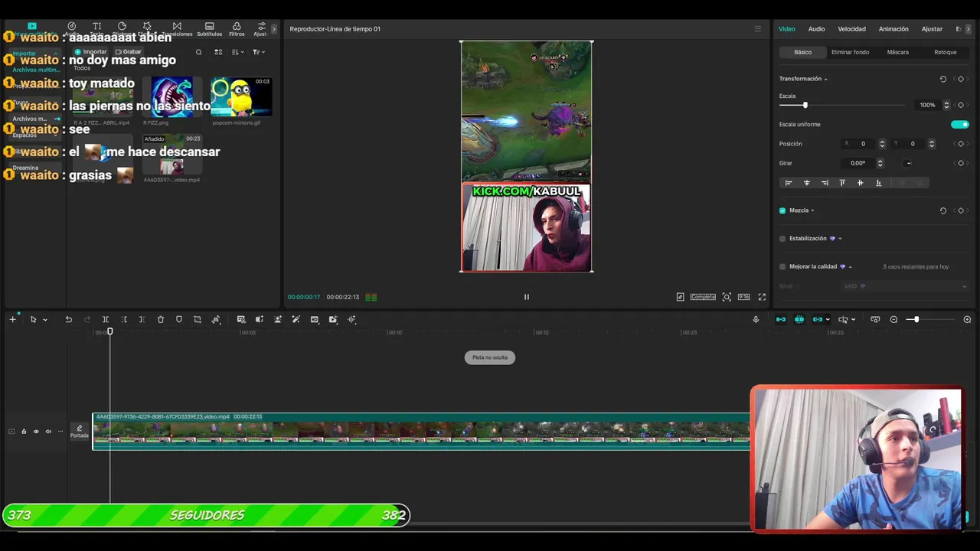Switch to the Ajustar tab
Image resolution: width=980 pixels, height=551 pixels.
click(x=932, y=29)
